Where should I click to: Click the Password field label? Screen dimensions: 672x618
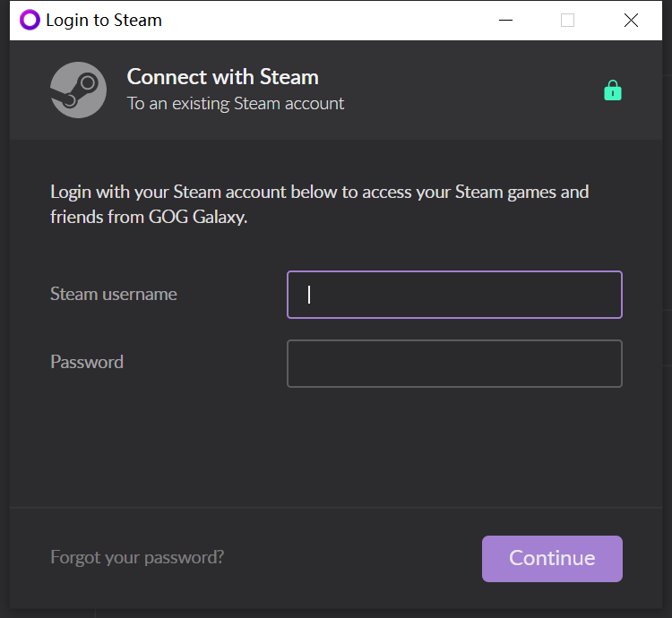[x=87, y=362]
